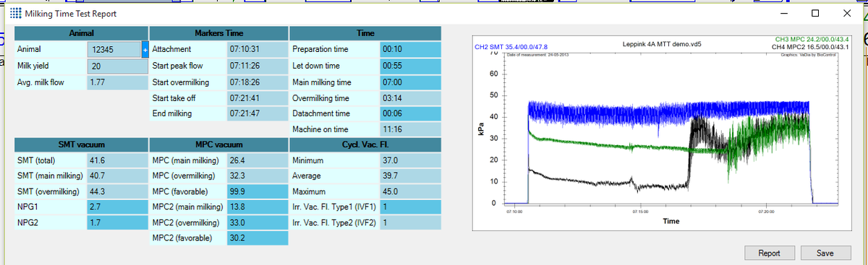The width and height of the screenshot is (868, 265).
Task: Maximize the Milking Time Test Report window
Action: click(815, 14)
